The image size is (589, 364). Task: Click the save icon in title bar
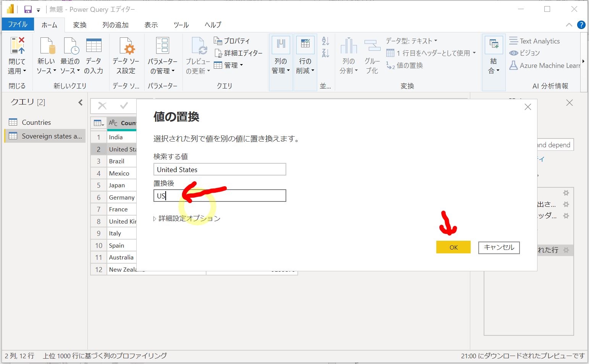click(x=28, y=10)
